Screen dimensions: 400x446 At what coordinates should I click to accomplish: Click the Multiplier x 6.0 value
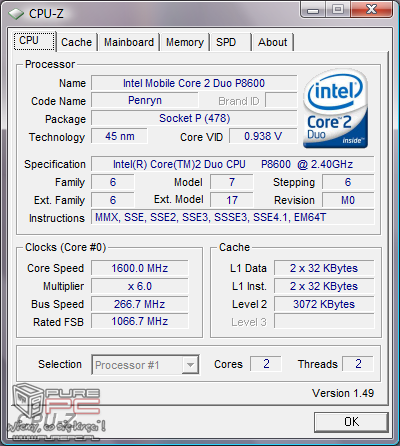click(140, 286)
